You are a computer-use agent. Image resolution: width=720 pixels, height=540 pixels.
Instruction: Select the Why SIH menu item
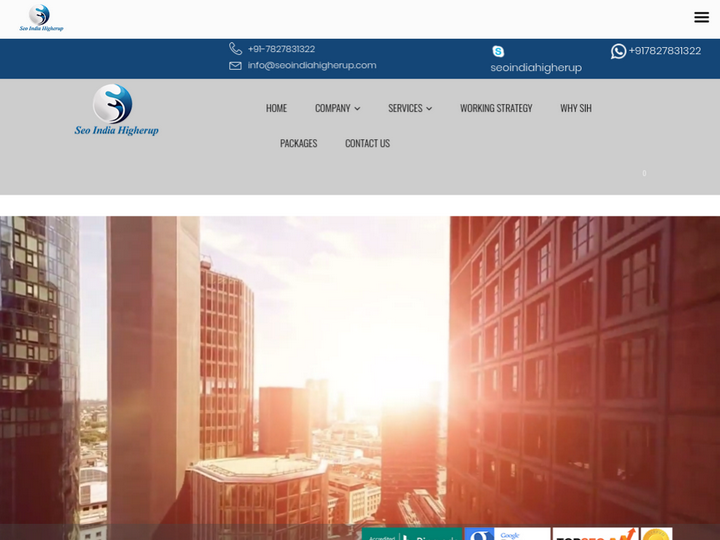pos(575,108)
